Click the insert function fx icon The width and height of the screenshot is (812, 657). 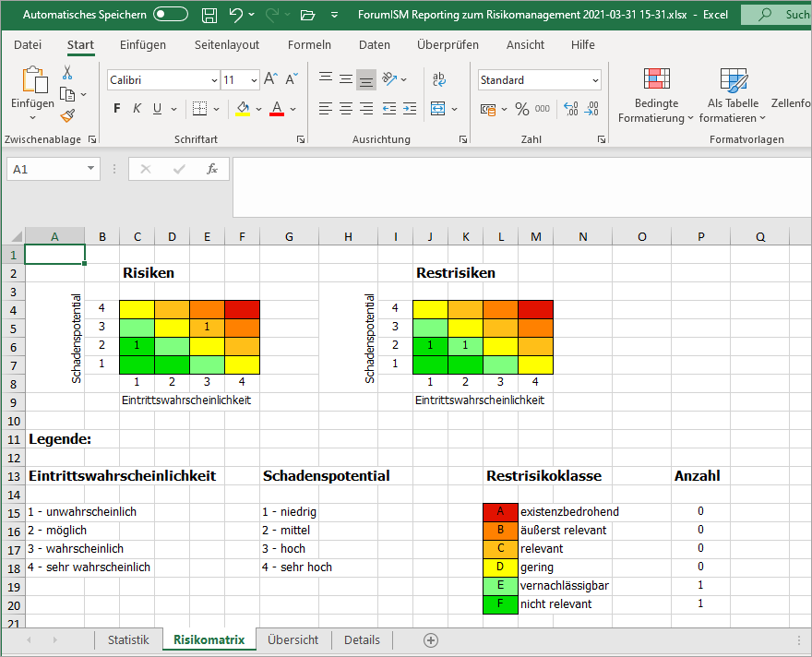point(212,169)
